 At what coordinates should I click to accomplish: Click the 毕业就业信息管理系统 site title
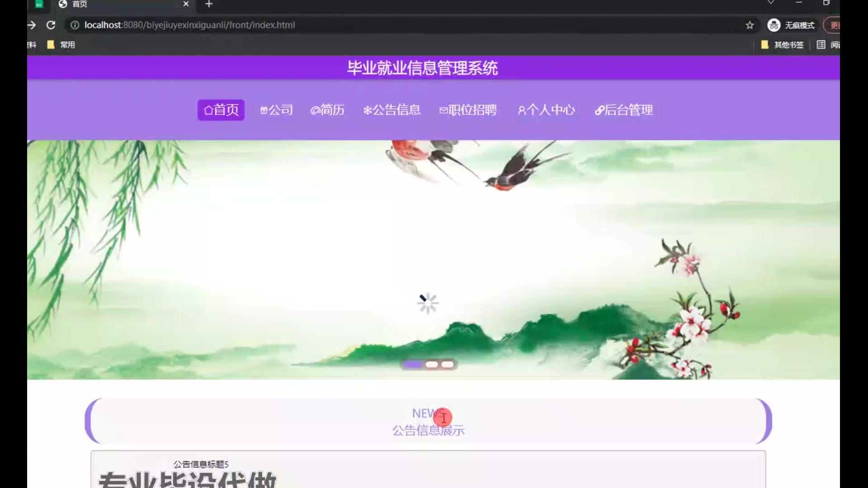(x=422, y=68)
